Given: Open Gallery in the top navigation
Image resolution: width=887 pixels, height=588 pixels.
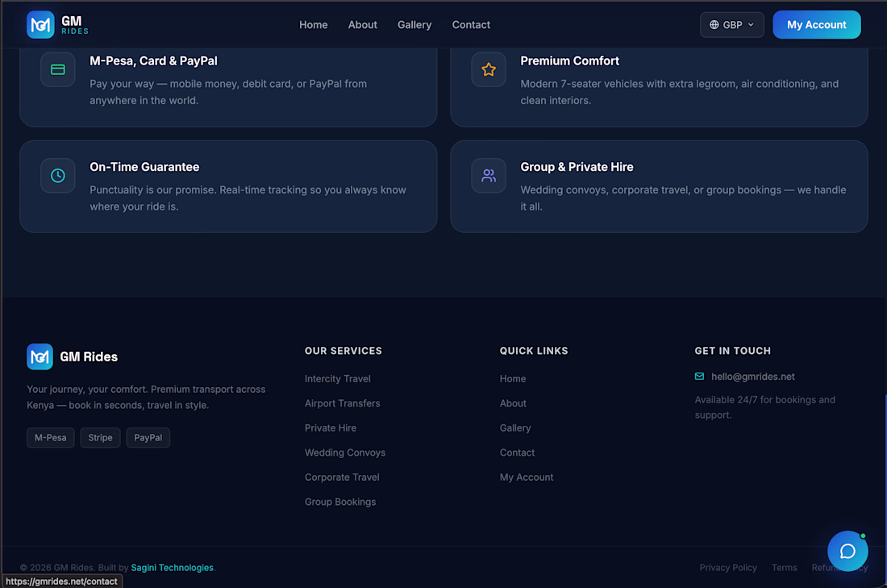Looking at the screenshot, I should pos(414,25).
